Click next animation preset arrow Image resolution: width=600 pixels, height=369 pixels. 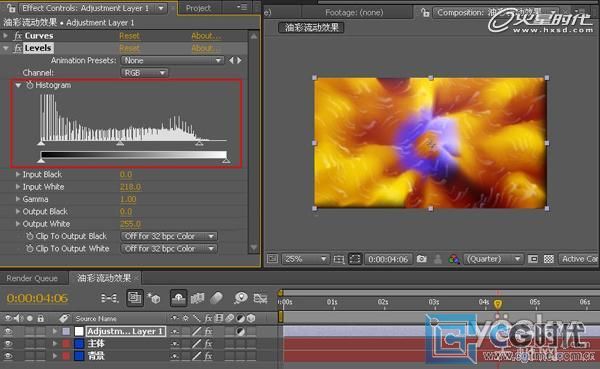coord(240,60)
